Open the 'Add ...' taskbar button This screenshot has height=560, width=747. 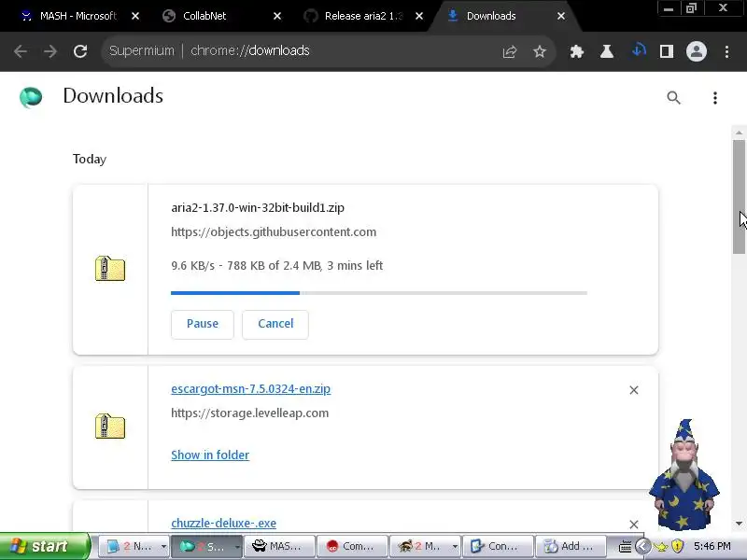pos(571,546)
